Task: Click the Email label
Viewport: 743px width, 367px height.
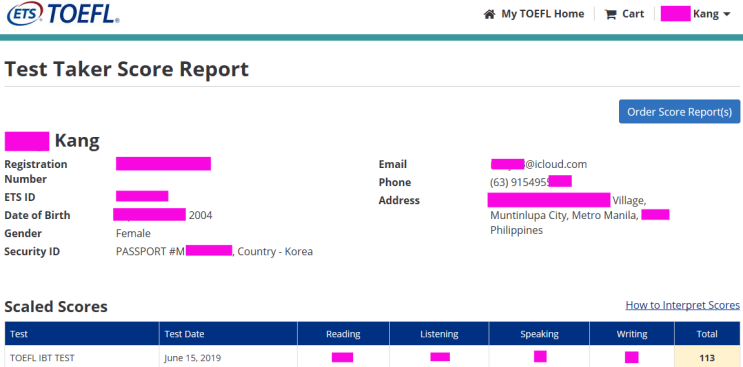Action: [393, 164]
